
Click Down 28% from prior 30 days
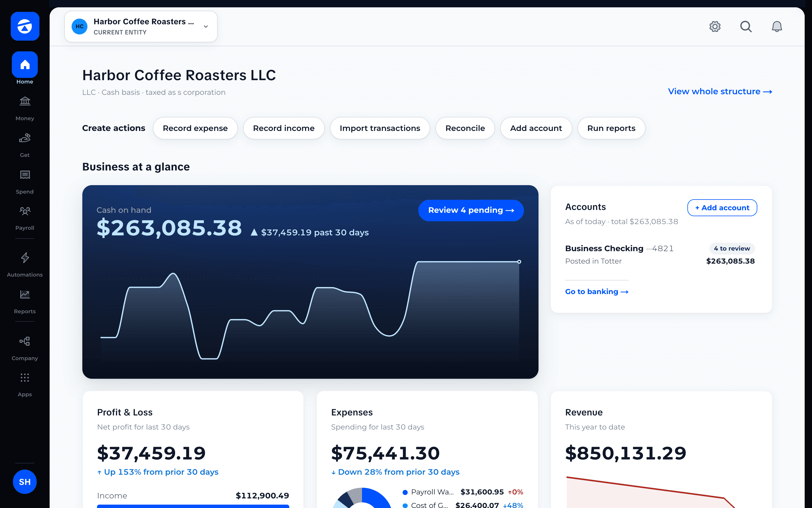(x=395, y=472)
